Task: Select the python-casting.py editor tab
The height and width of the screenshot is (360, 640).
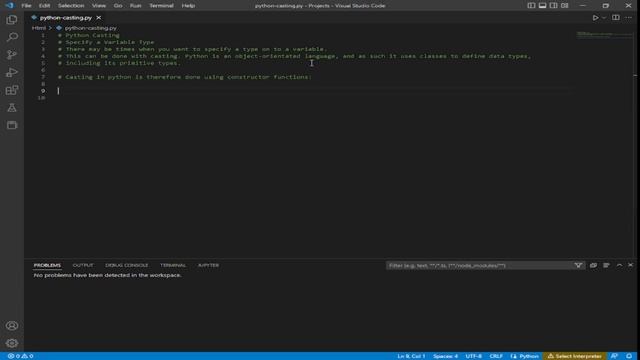Action: (65, 18)
